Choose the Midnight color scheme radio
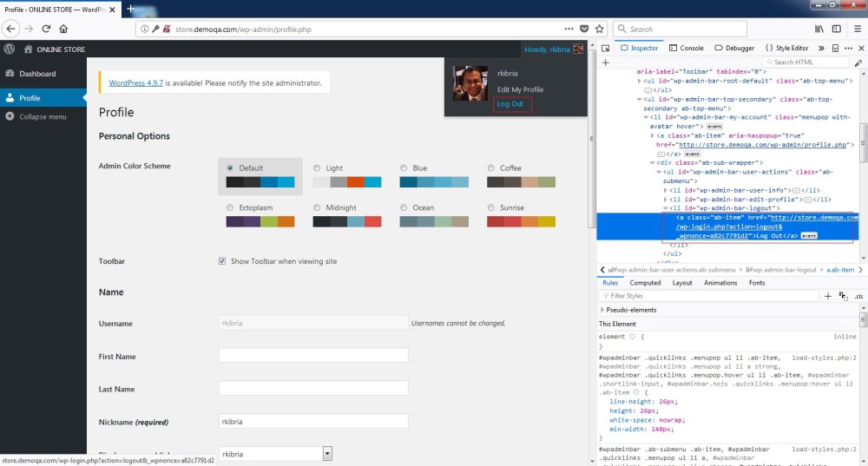Screen dimensions: 868x466 (x=318, y=208)
